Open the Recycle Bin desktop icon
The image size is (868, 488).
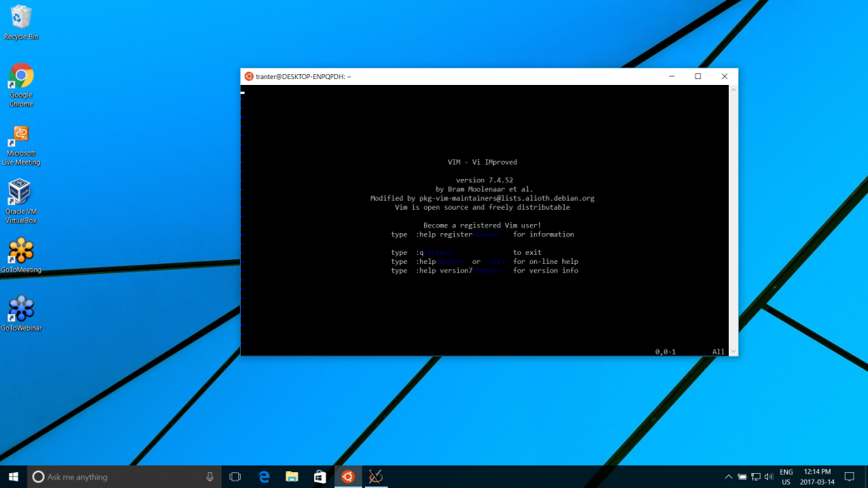pos(21,18)
